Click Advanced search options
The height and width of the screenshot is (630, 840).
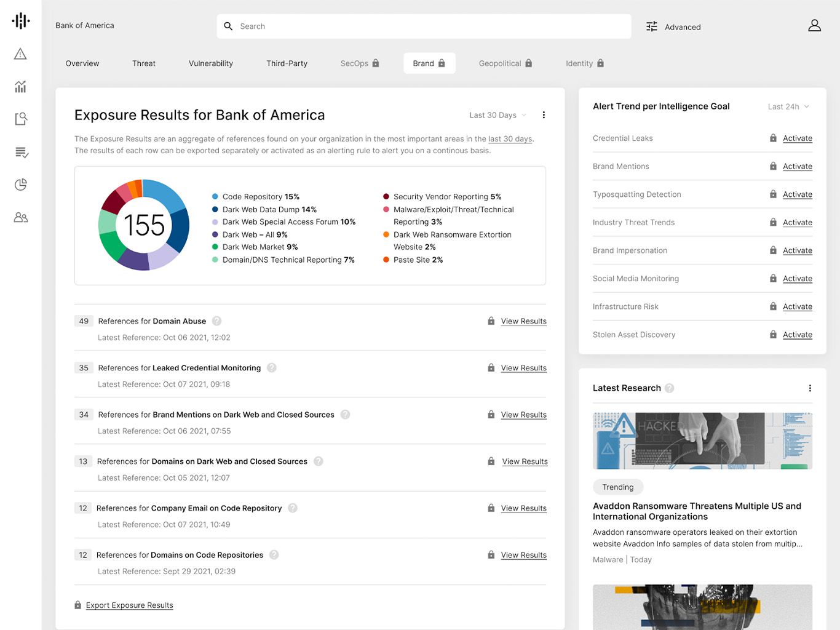click(x=683, y=27)
